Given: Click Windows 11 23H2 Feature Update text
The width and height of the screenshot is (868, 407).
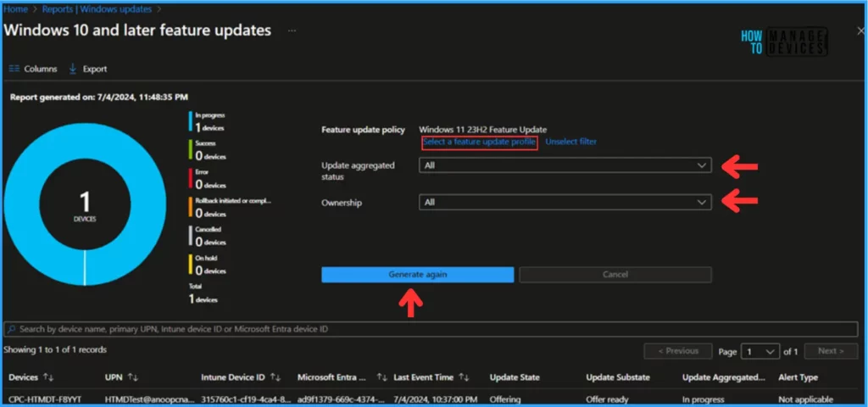Looking at the screenshot, I should (482, 130).
